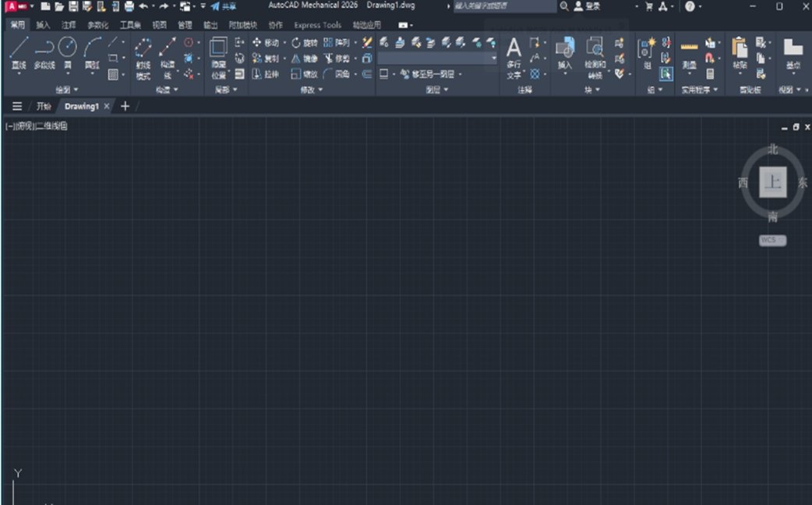Click the viewport controls label at canvas corner

tap(37, 126)
